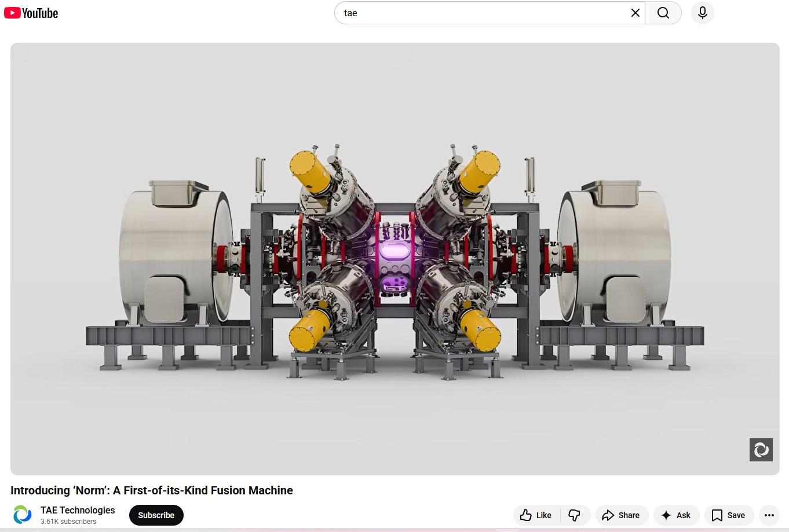Click the 3.61K subscribers count text
Viewport: 789px width, 532px height.
point(68,522)
